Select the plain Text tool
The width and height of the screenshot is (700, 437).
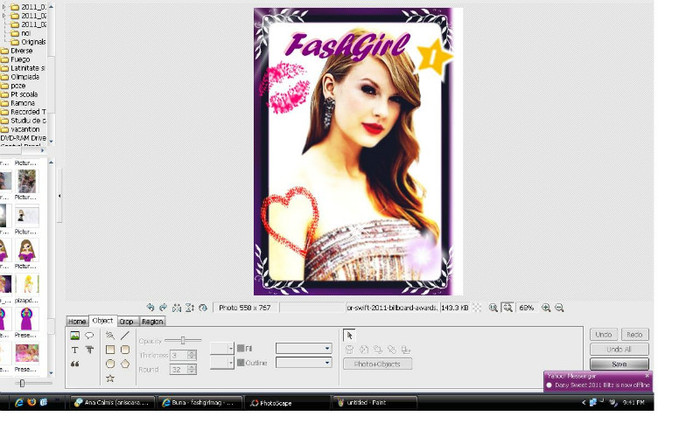pyautogui.click(x=75, y=350)
